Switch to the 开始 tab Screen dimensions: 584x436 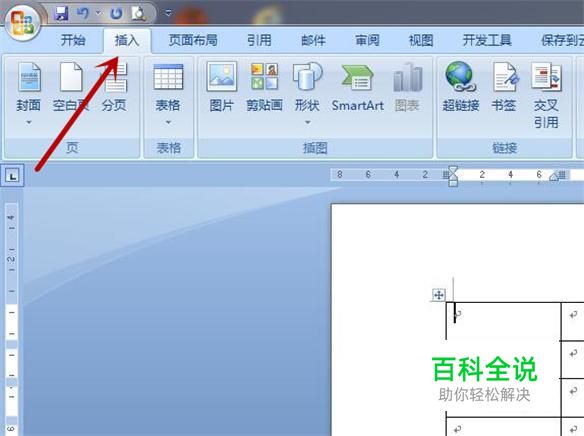pos(73,40)
